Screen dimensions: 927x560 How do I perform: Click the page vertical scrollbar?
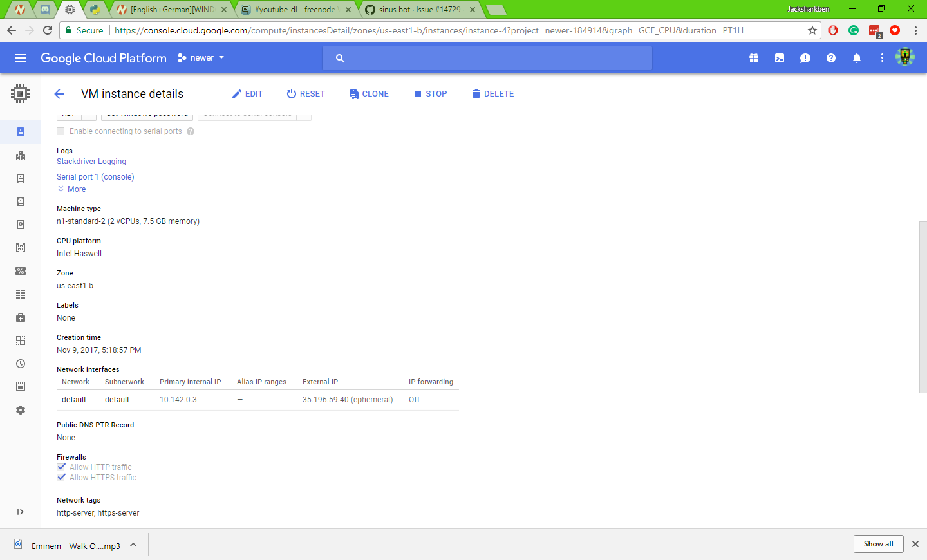click(x=923, y=307)
